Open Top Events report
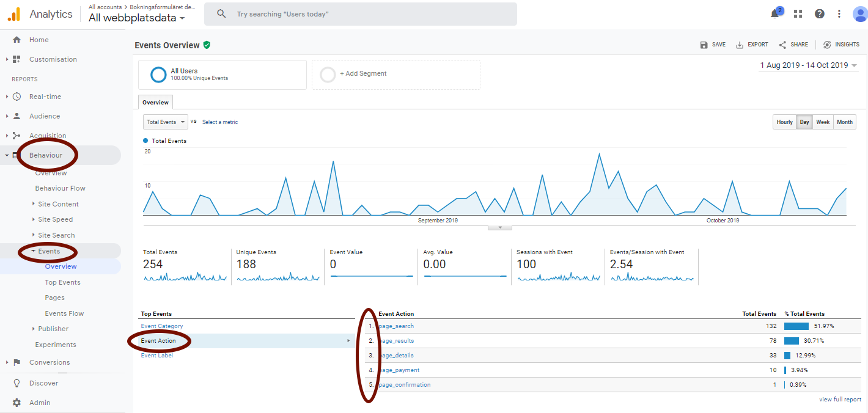 (62, 282)
